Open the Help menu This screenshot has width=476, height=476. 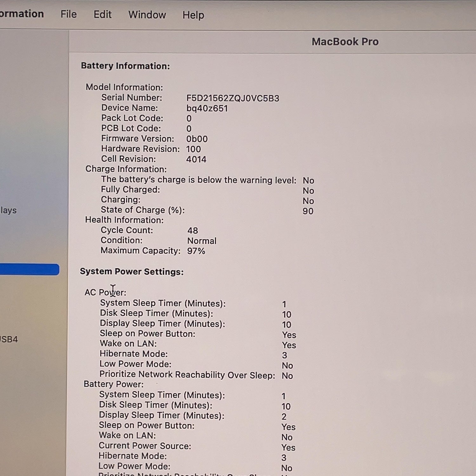193,15
